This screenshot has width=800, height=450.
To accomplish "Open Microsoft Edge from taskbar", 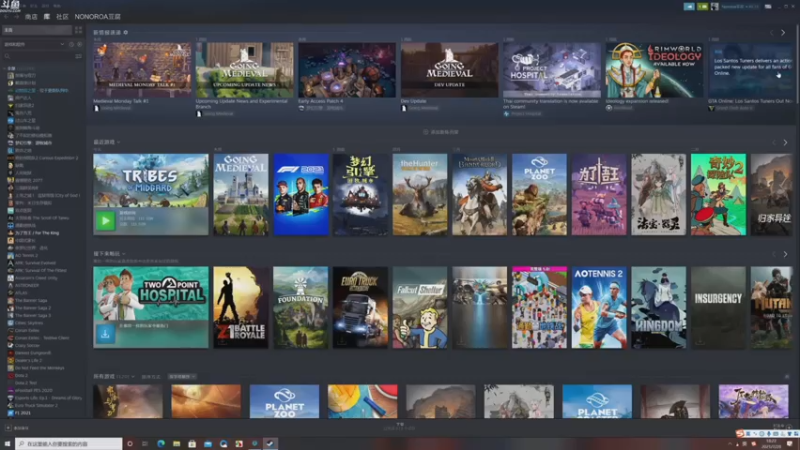I will click(161, 444).
